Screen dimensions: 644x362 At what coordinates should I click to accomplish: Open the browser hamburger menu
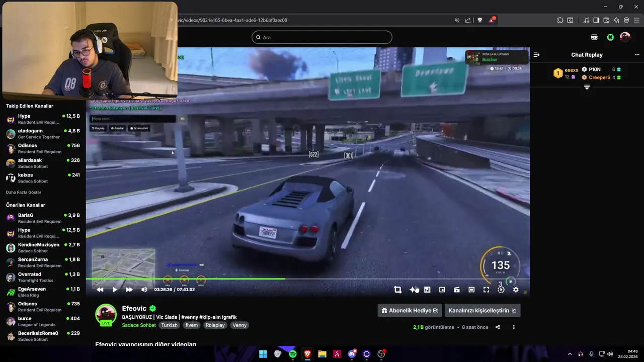636,20
